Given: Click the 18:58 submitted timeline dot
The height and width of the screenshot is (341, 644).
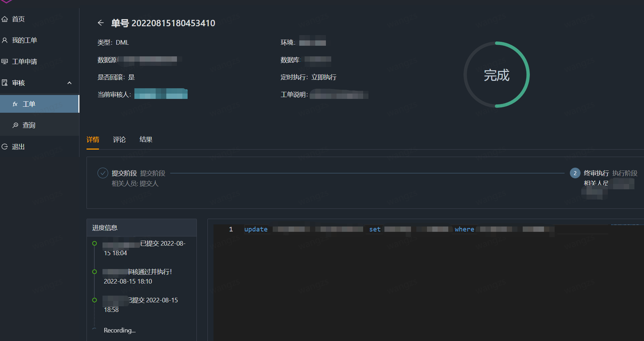Looking at the screenshot, I should click(94, 300).
